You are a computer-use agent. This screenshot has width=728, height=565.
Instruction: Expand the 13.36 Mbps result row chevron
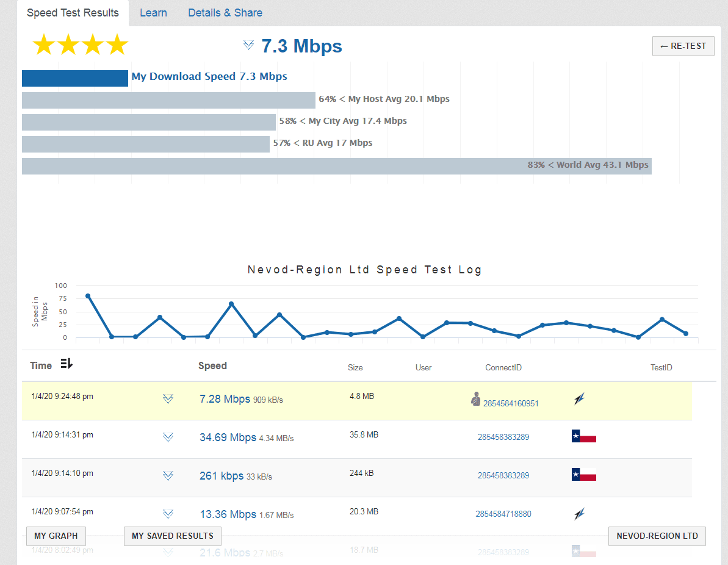(168, 514)
